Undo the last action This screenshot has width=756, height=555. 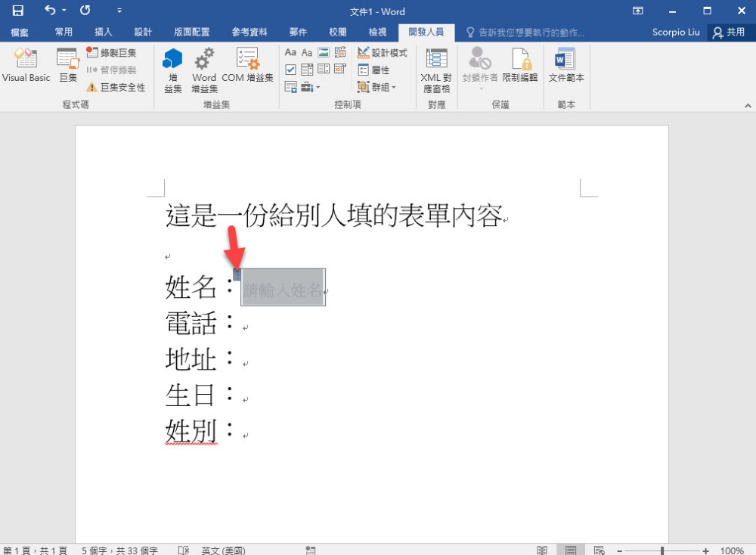point(50,10)
